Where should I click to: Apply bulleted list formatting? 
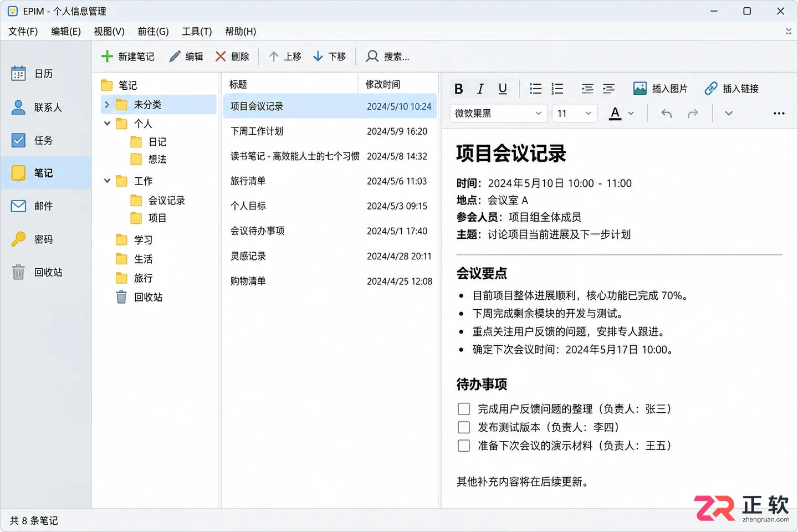(x=535, y=89)
